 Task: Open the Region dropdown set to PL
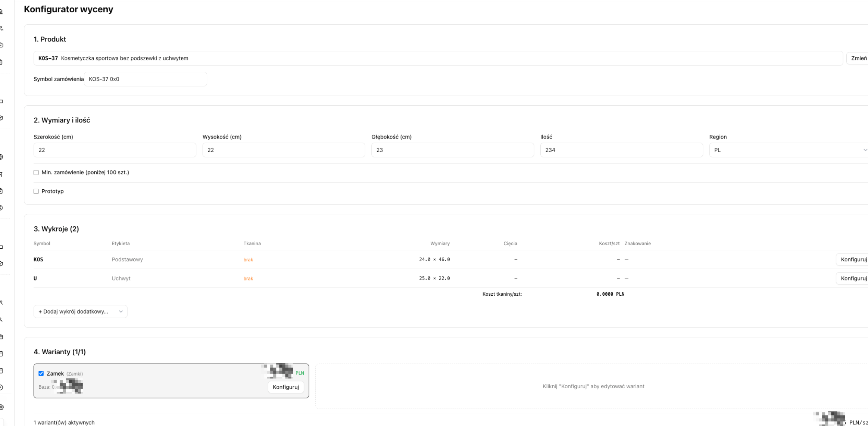pos(789,150)
